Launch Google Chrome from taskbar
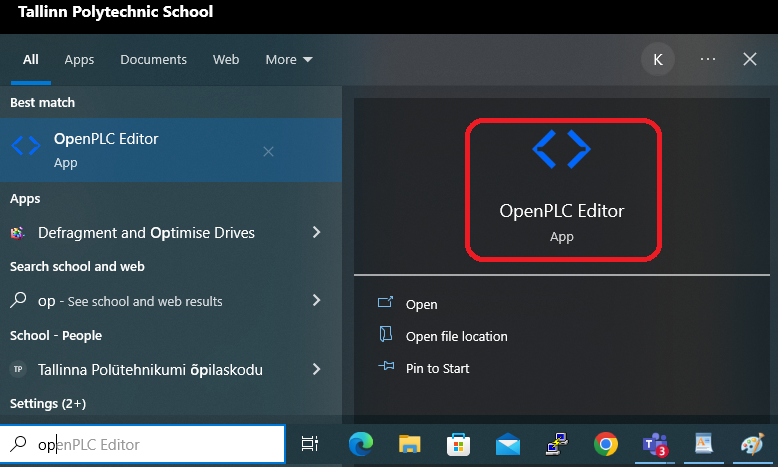 pos(606,444)
